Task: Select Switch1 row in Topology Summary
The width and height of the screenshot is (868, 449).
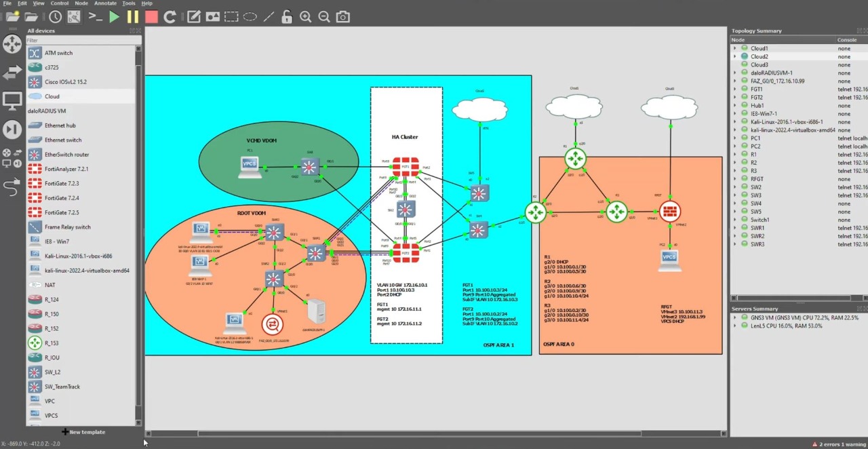Action: 799,220
